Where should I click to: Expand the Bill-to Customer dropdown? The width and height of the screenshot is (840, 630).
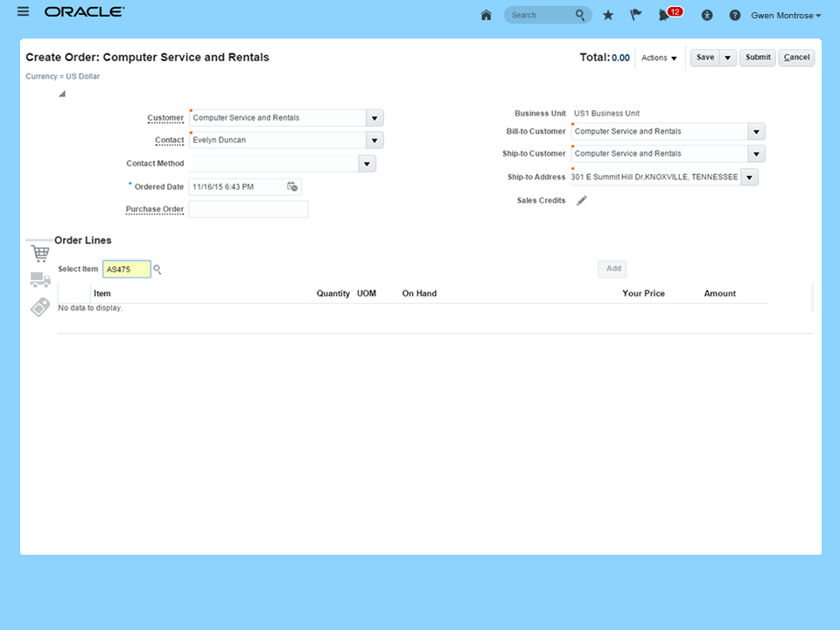[756, 131]
